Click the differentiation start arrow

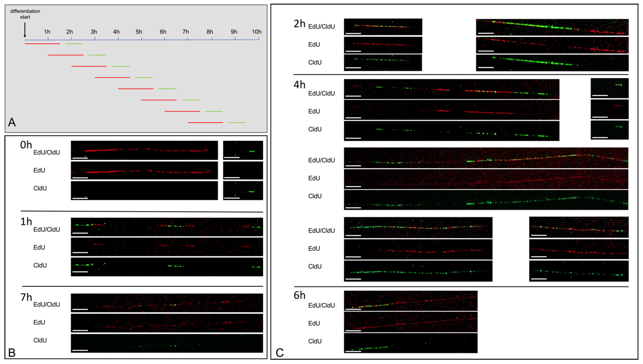tap(25, 30)
